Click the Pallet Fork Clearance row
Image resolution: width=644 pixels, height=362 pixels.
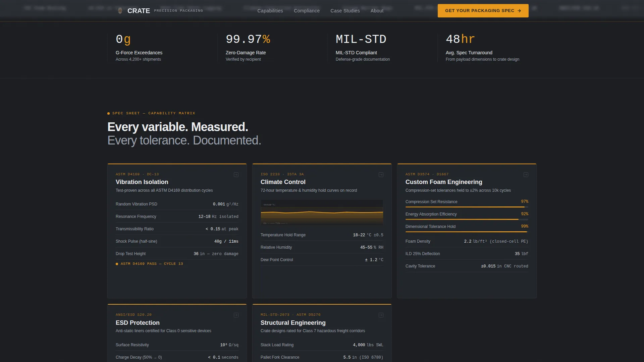tap(322, 357)
